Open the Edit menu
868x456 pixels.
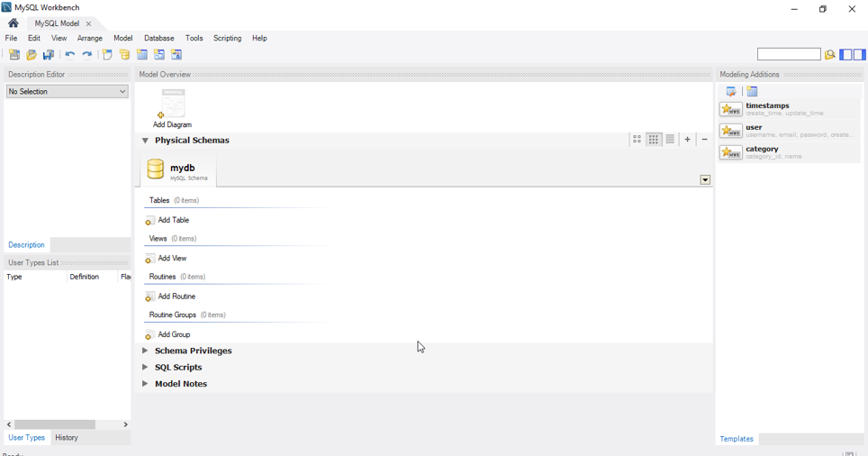[34, 38]
